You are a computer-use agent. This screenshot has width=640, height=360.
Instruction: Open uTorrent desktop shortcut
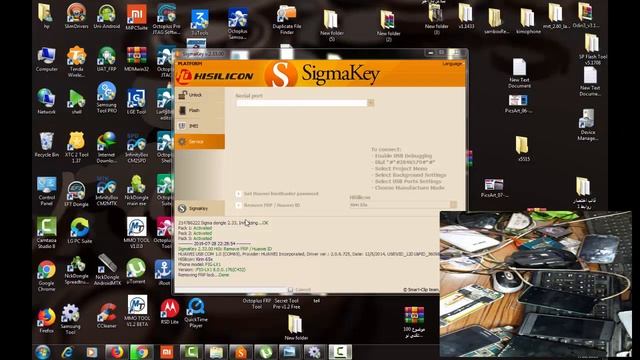[x=136, y=271]
